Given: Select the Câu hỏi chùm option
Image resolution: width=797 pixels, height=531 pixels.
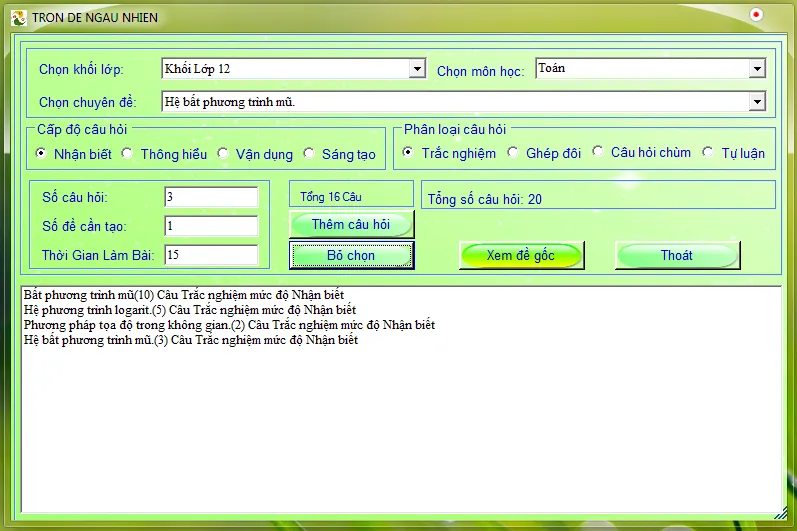Looking at the screenshot, I should [x=598, y=153].
